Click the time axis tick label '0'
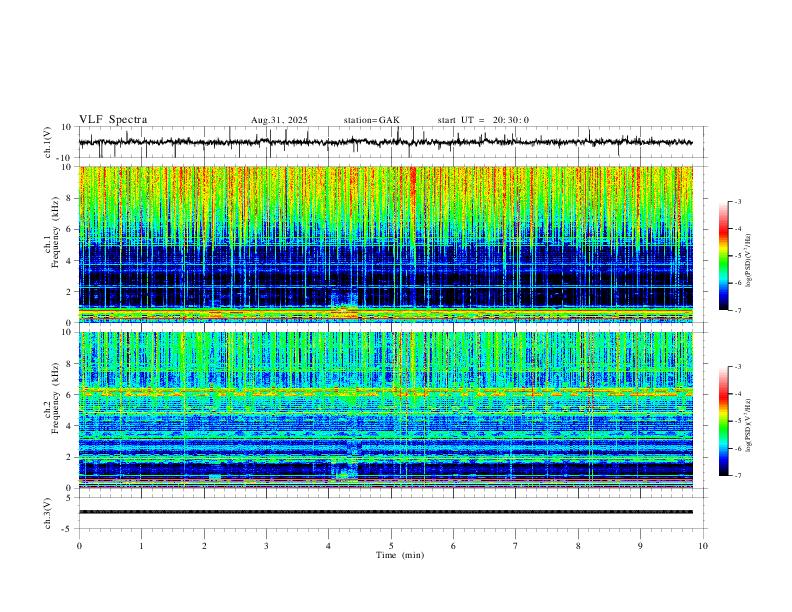Image resolution: width=792 pixels, height=612 pixels. (x=79, y=546)
